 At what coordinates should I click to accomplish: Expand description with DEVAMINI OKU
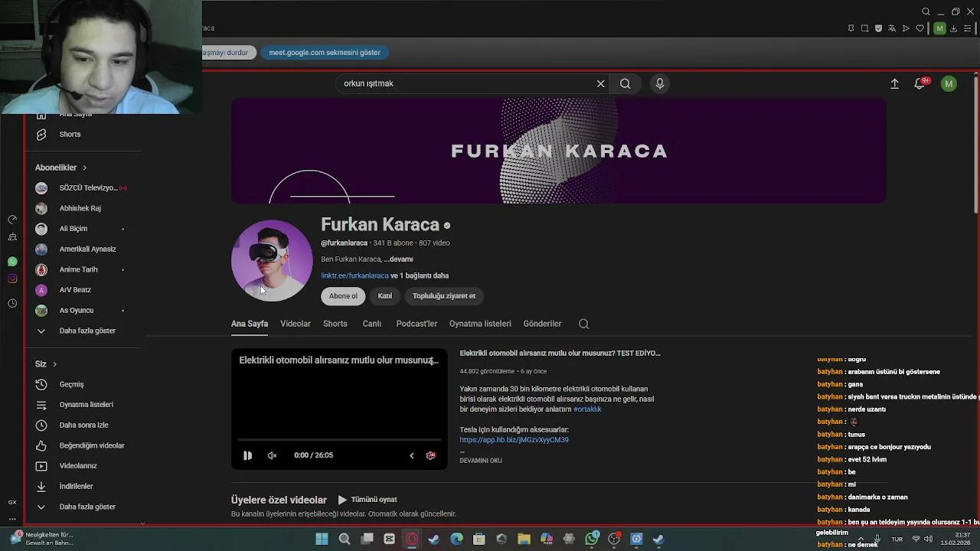point(481,461)
